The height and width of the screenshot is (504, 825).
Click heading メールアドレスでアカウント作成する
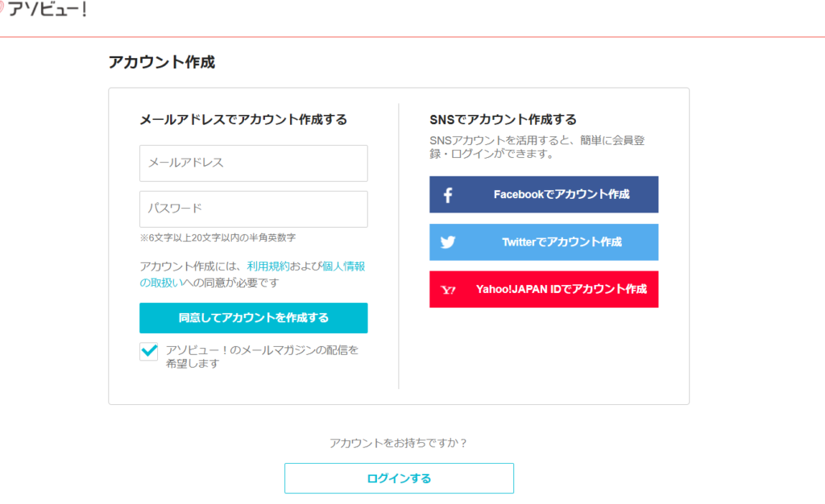[243, 120]
